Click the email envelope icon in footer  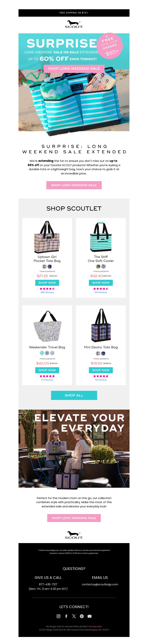tap(89, 616)
